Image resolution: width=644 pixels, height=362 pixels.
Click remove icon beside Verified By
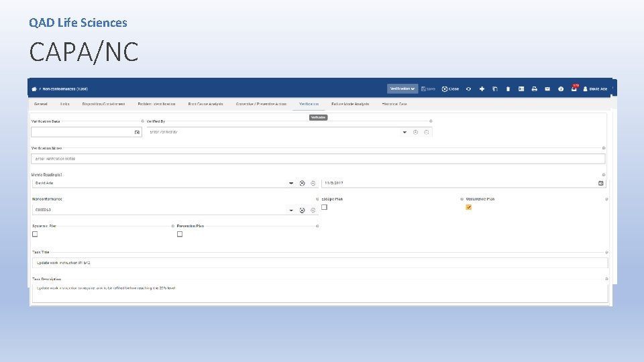point(427,132)
